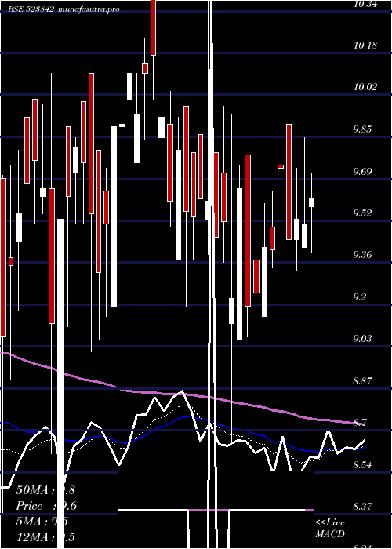The image size is (392, 549).
Task: Click the BSE 523842 ticker label
Action: pos(31,9)
